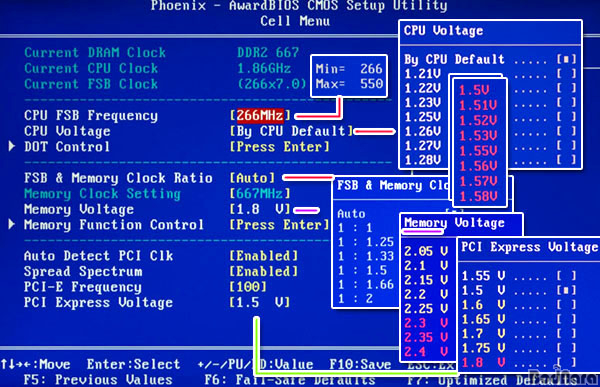Choose 2.3 V in the Memory Voltage list

pos(426,323)
